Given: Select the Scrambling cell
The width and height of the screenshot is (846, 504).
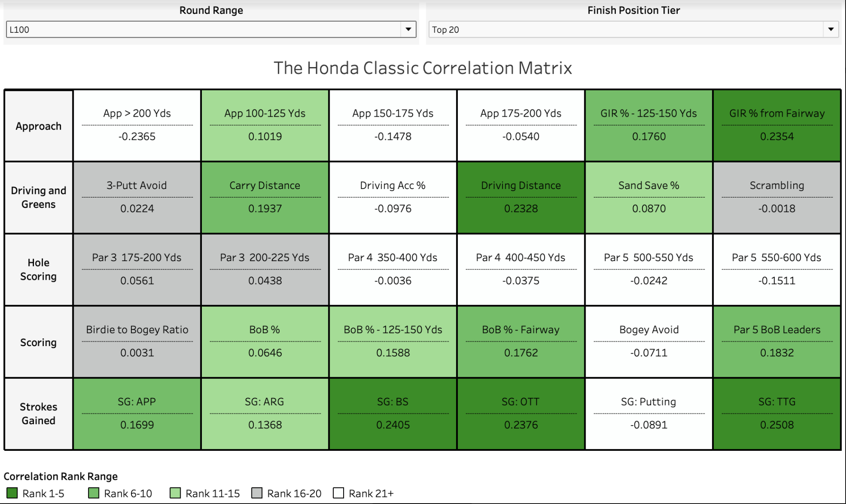Looking at the screenshot, I should pyautogui.click(x=777, y=198).
